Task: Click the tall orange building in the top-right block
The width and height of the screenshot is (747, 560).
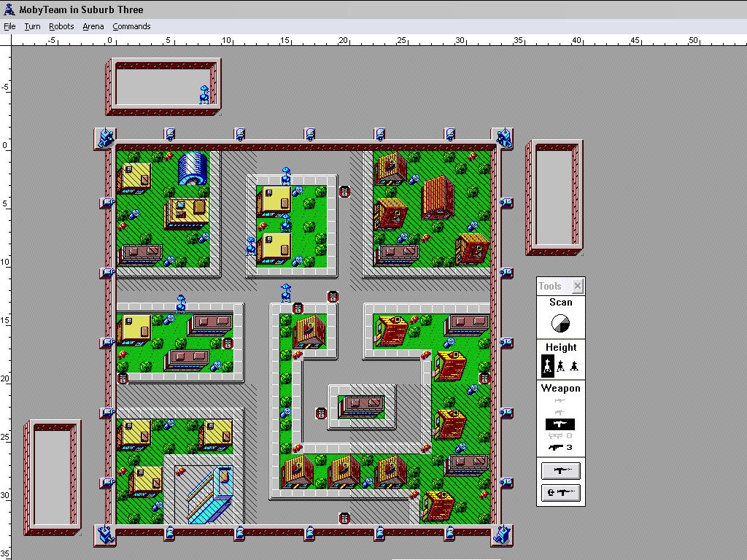Action: coord(438,198)
